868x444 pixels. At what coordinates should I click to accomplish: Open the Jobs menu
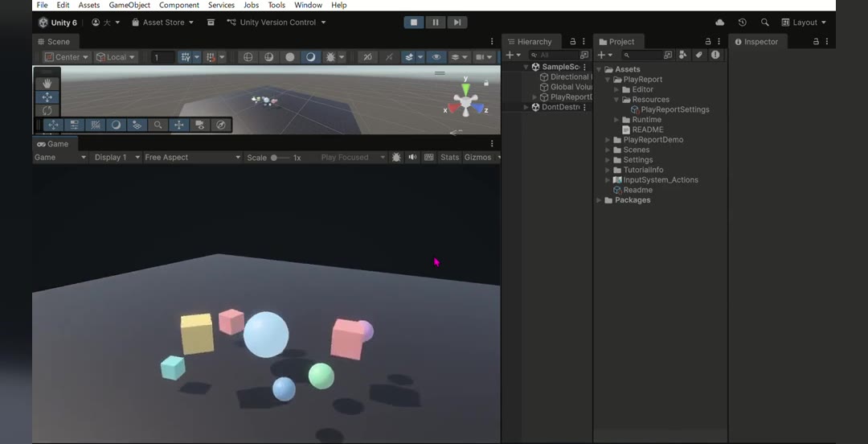(x=252, y=5)
